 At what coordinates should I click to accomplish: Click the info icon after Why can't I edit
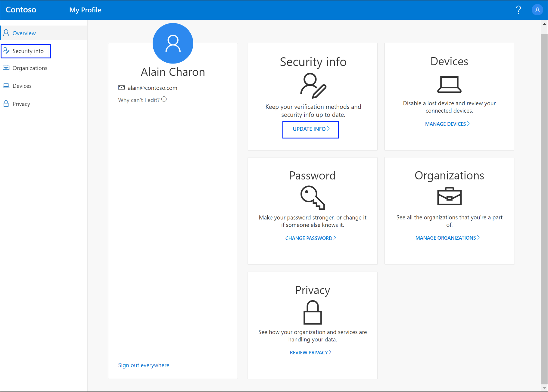164,99
